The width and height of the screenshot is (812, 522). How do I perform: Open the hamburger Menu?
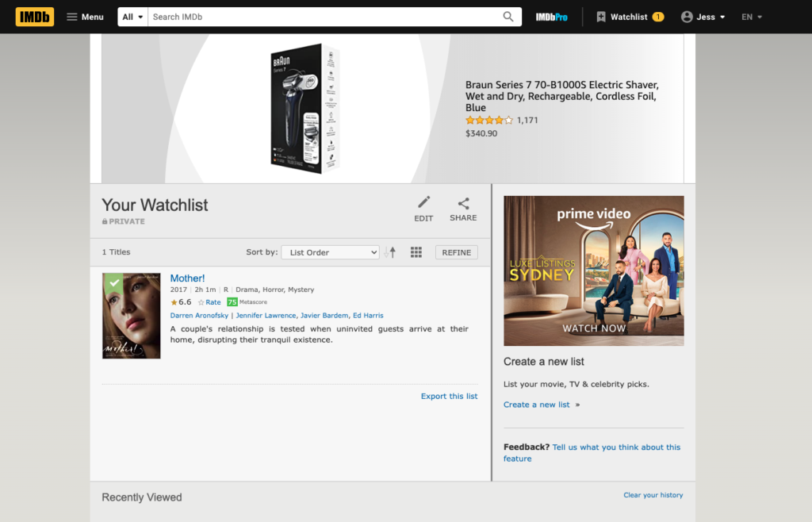84,16
